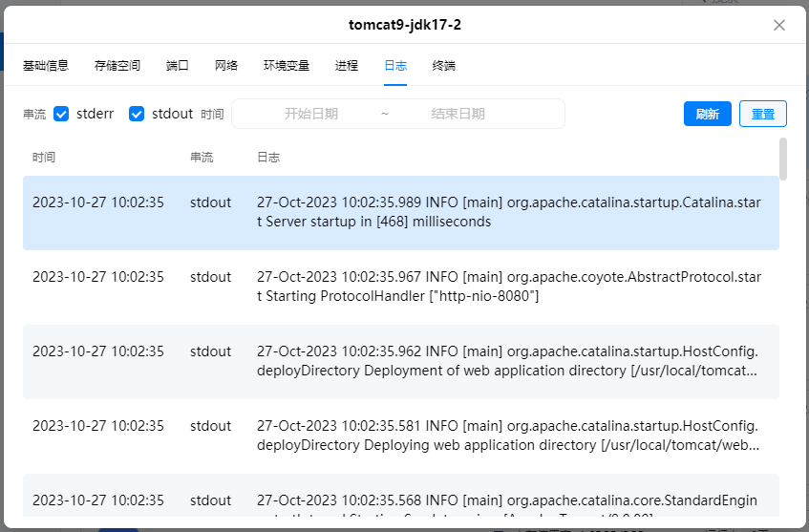Uncheck the stderr stream checkbox
This screenshot has width=809, height=532.
click(61, 114)
